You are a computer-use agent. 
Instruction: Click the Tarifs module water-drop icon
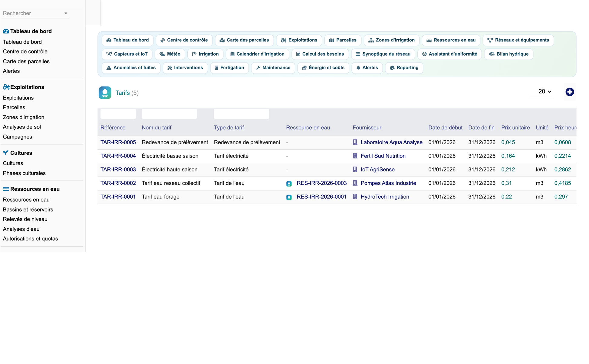[105, 93]
